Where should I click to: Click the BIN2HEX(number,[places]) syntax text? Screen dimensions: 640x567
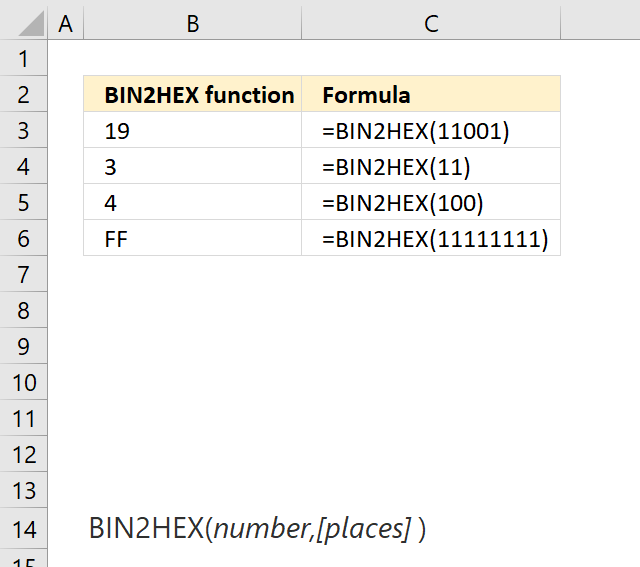coord(257,529)
